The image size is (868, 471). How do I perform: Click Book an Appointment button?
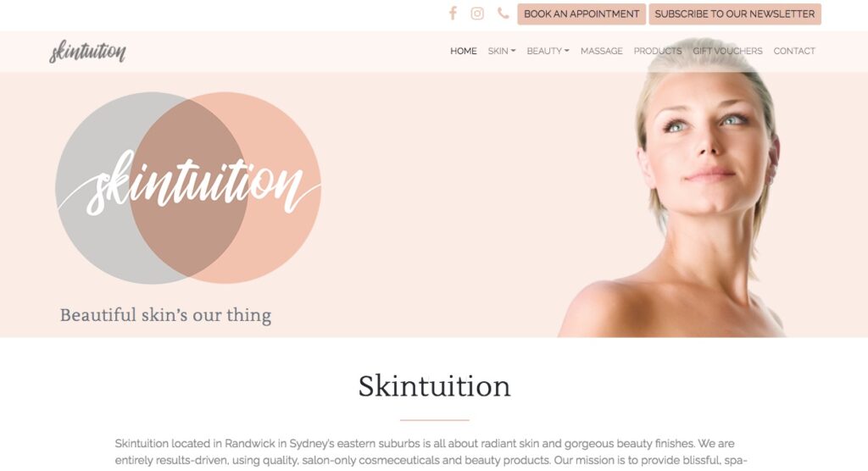[x=581, y=14]
